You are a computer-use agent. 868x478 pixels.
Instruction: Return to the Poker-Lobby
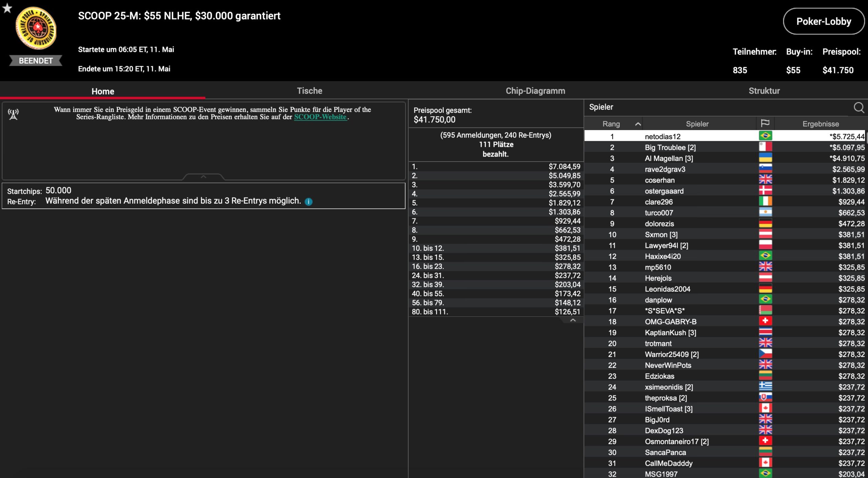[823, 21]
